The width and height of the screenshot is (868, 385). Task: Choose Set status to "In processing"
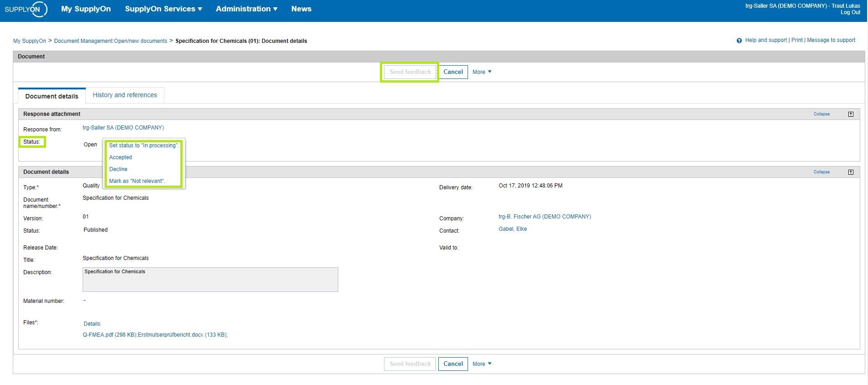pyautogui.click(x=144, y=146)
